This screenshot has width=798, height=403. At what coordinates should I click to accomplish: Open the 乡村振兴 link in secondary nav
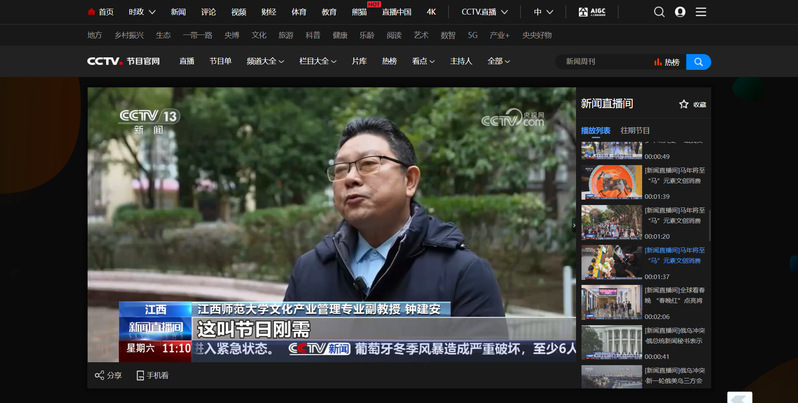pos(128,35)
